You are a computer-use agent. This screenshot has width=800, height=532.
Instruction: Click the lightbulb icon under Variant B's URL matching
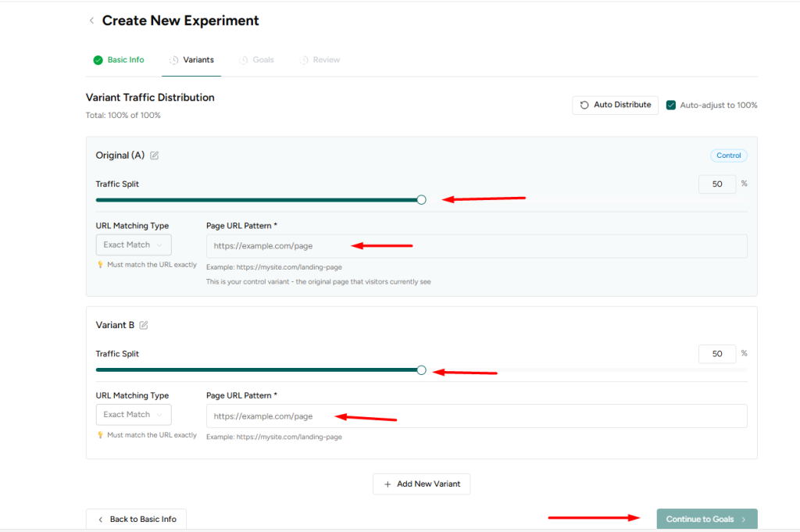[99, 434]
